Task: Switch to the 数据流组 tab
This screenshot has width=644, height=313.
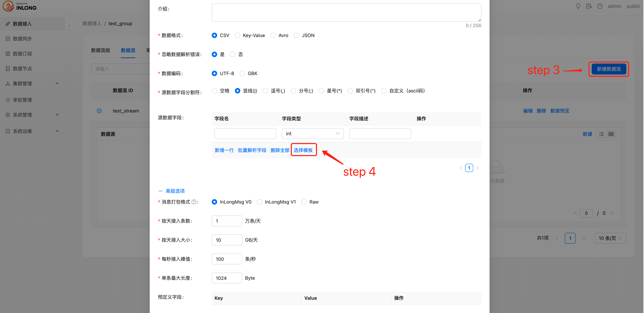Action: (100, 50)
